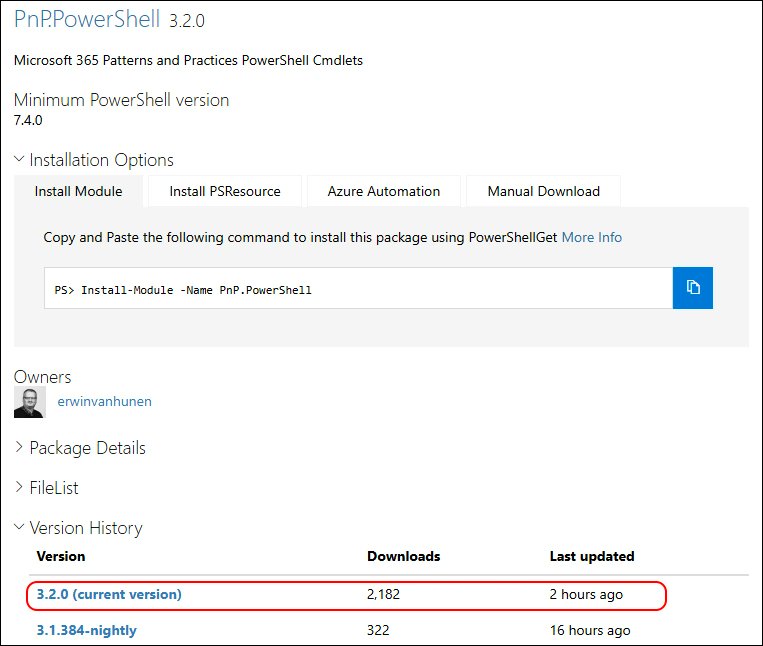The image size is (763, 646).
Task: Select the Install Module tab
Action: [78, 191]
